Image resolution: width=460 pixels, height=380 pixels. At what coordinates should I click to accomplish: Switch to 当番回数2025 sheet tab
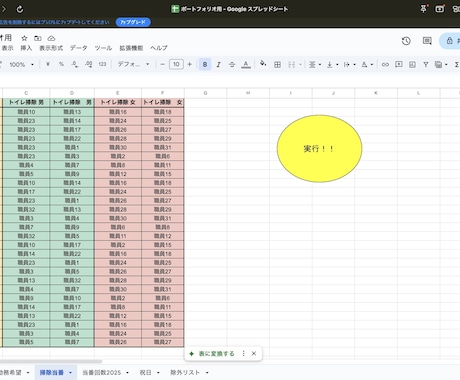tap(102, 373)
